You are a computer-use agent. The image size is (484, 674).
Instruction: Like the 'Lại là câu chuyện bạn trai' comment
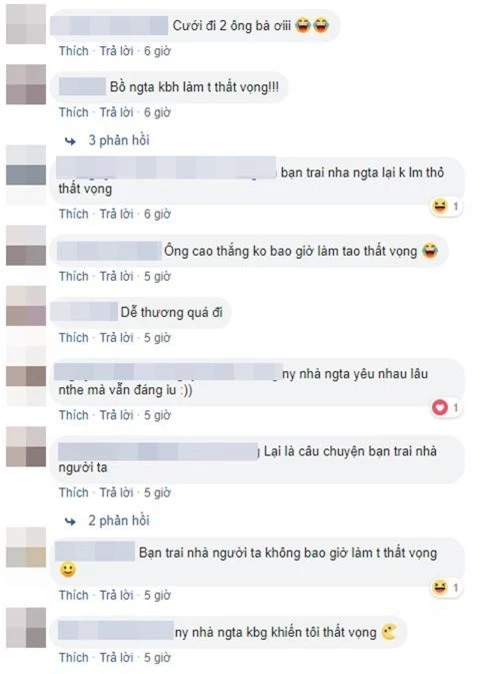coord(74,493)
